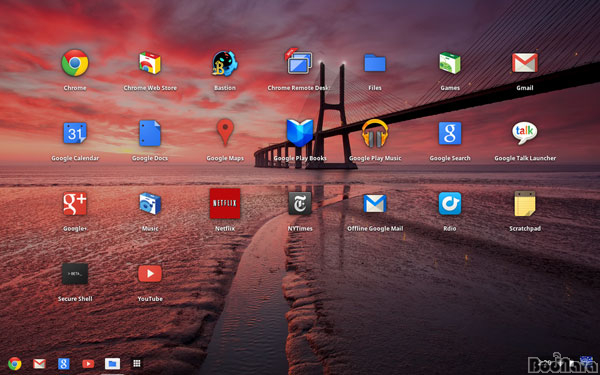
Task: Open Gmail from the bottom shelf
Action: pyautogui.click(x=39, y=364)
